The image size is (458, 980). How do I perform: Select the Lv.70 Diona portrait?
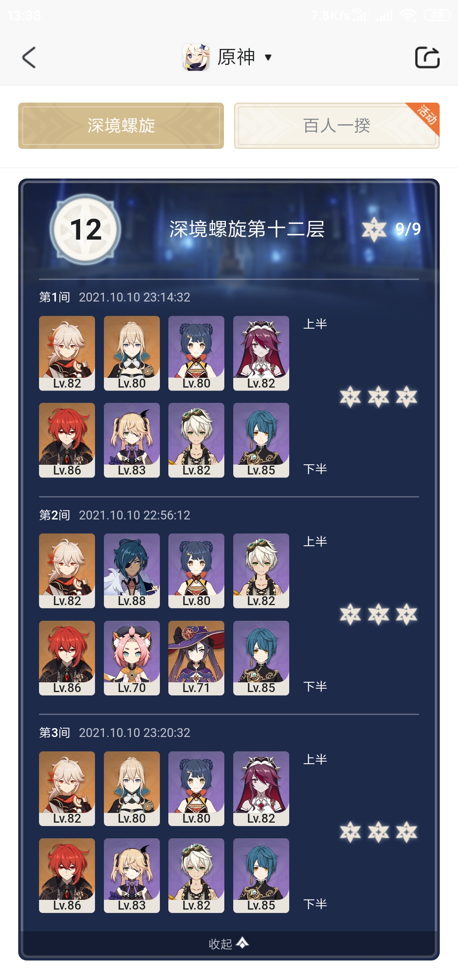pos(132,658)
